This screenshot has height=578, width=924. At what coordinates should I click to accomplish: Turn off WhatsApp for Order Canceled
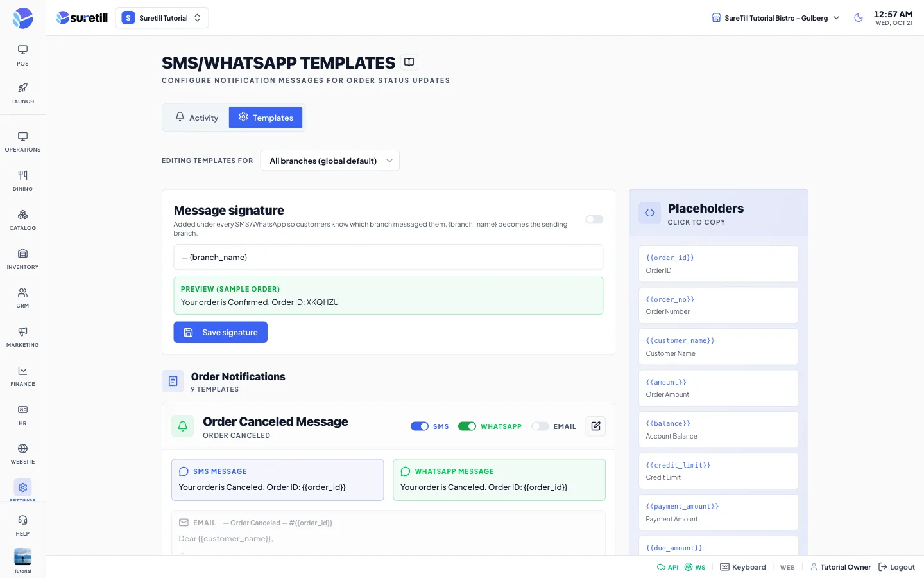click(467, 426)
